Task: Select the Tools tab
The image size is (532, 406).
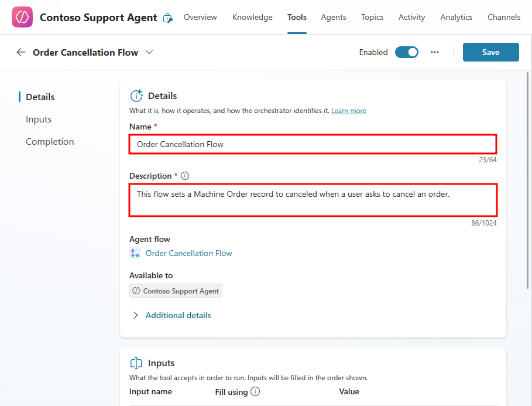Action: [x=297, y=18]
